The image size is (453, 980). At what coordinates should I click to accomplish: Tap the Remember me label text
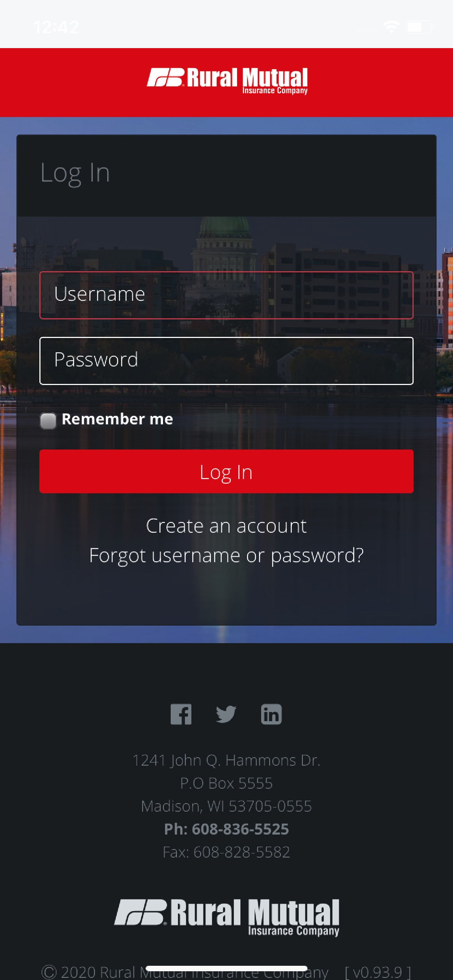117,419
